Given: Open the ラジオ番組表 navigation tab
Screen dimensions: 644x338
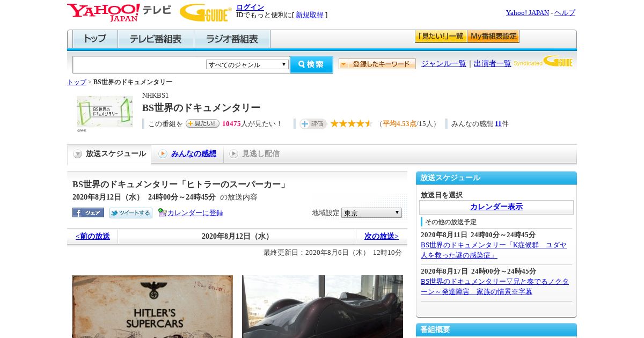Looking at the screenshot, I should [232, 39].
